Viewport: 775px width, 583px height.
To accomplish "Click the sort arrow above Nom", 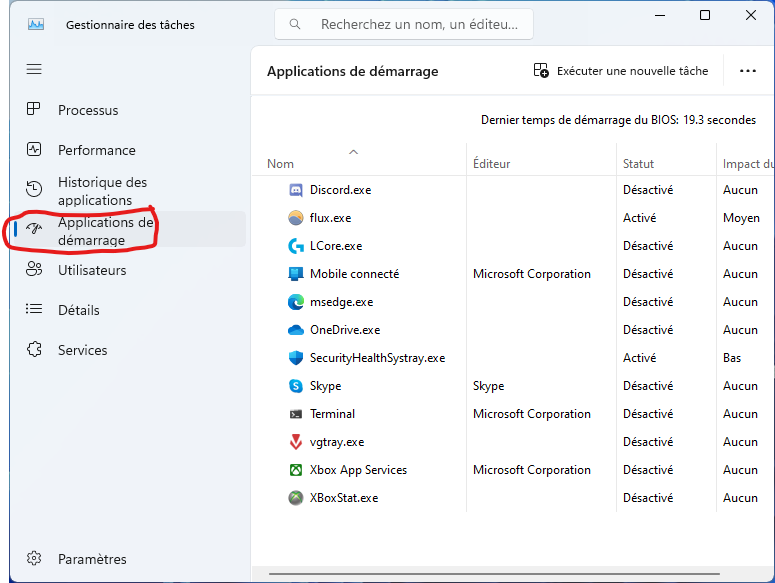I will 353,152.
